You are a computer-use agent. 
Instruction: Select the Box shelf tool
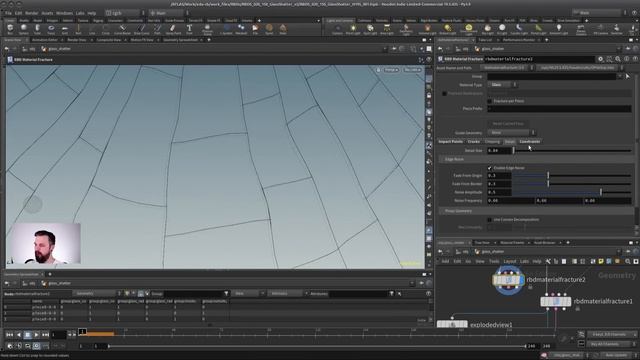click(10, 29)
